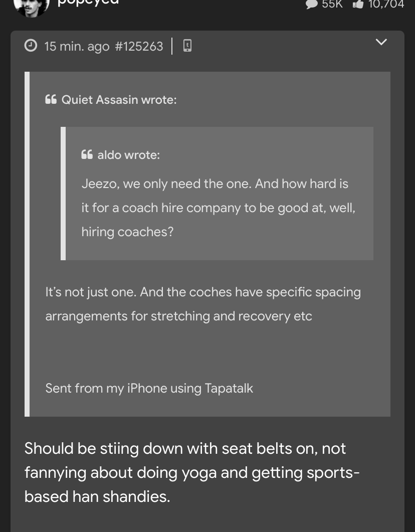Click the white bar left of outer quote

(x=27, y=244)
